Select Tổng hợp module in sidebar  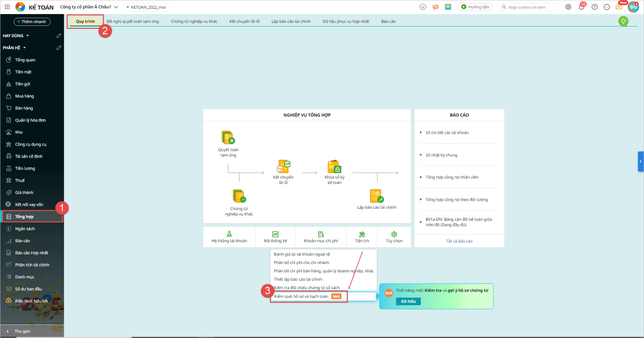click(32, 217)
